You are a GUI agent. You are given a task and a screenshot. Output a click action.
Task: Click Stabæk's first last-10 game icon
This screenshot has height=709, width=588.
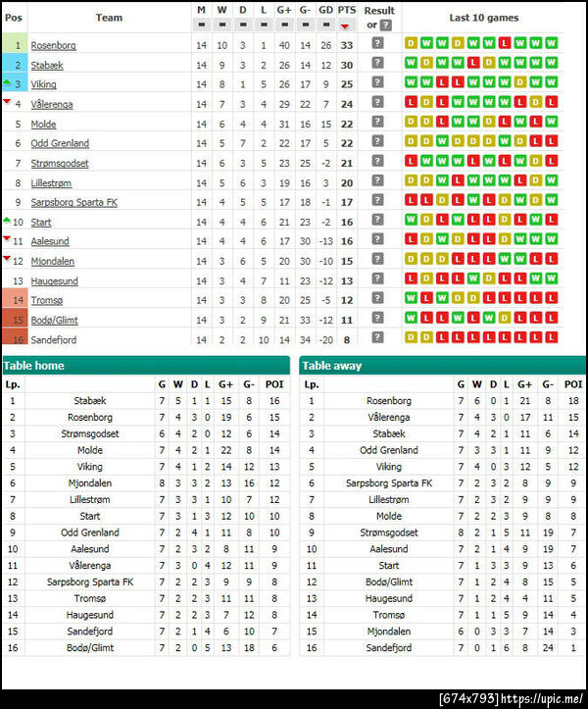[x=411, y=64]
